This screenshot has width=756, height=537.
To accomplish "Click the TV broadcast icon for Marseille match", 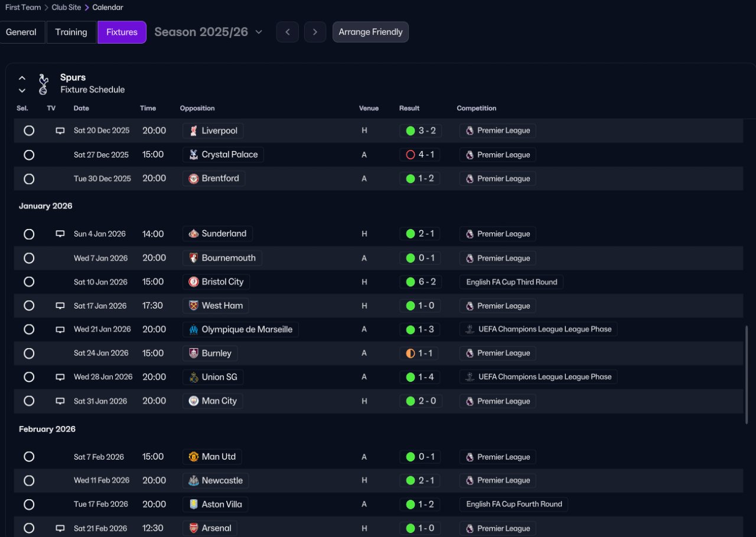I will point(60,329).
